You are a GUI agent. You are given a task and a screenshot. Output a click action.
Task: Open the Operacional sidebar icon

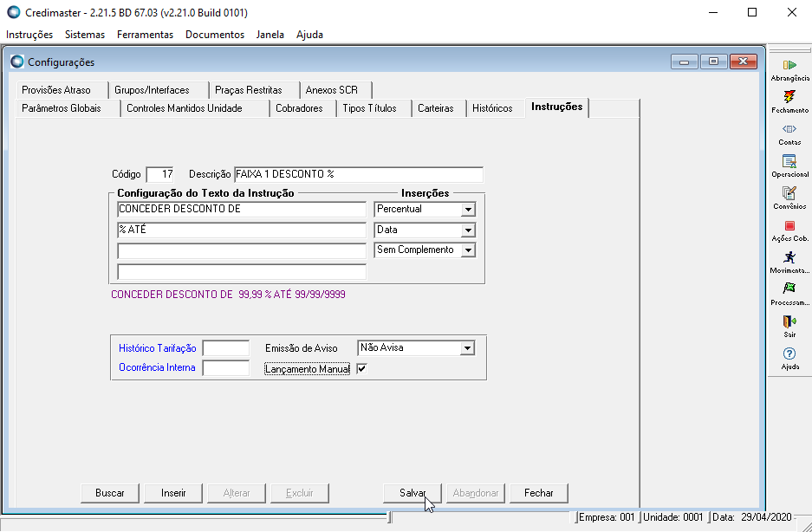[789, 161]
